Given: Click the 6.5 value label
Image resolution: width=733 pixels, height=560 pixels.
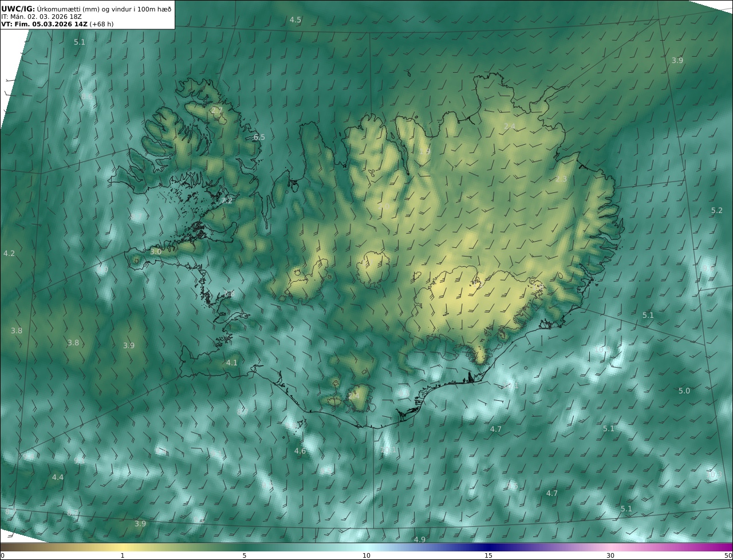Looking at the screenshot, I should pyautogui.click(x=259, y=137).
